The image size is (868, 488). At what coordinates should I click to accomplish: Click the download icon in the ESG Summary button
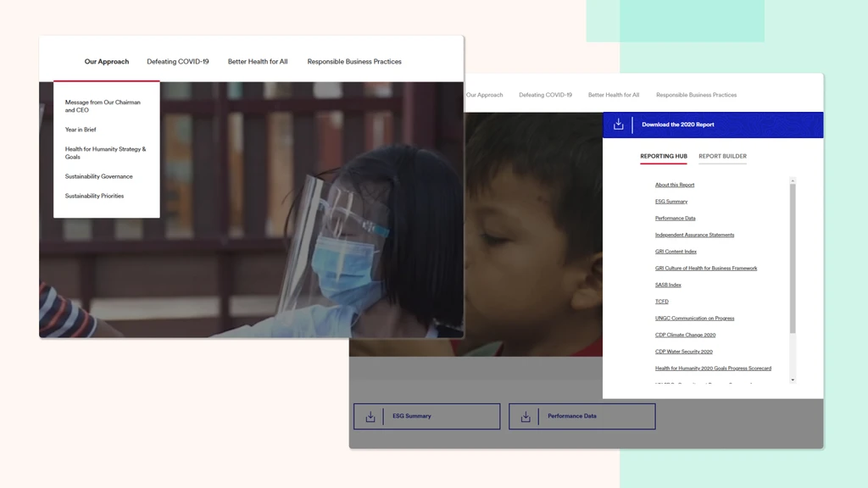370,417
